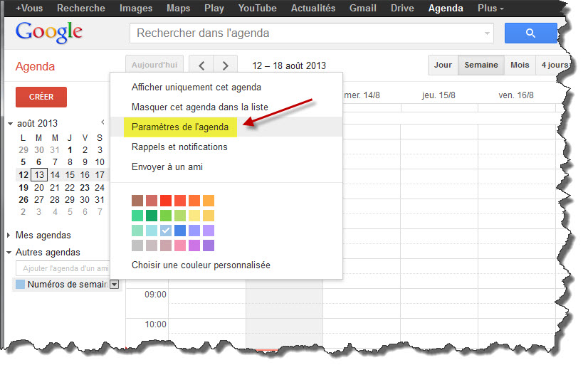
Task: Go to previous week arrow
Action: point(201,65)
